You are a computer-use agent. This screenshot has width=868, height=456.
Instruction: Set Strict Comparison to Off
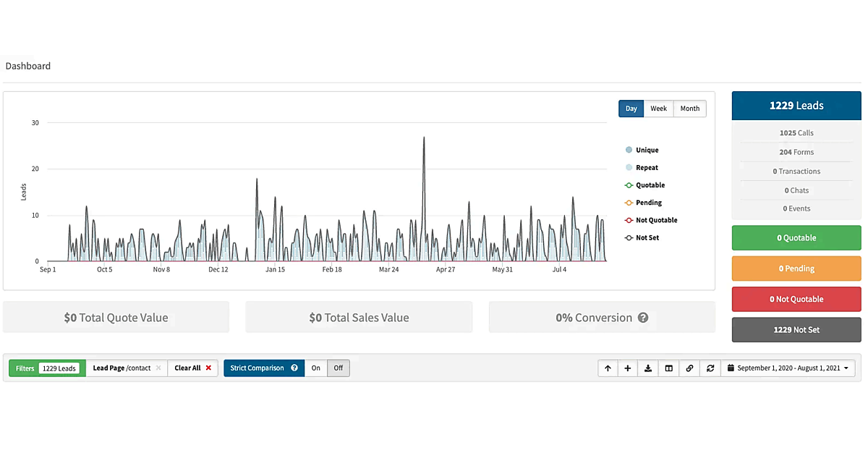pyautogui.click(x=338, y=368)
